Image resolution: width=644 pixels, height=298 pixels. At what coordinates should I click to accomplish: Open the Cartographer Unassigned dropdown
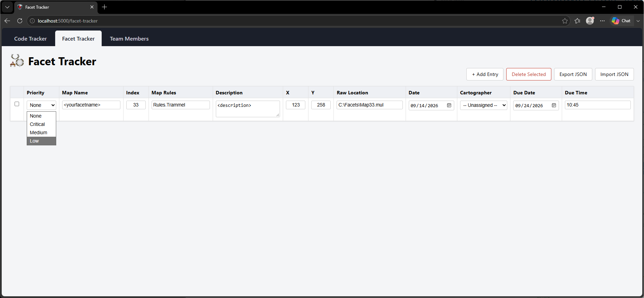tap(484, 105)
